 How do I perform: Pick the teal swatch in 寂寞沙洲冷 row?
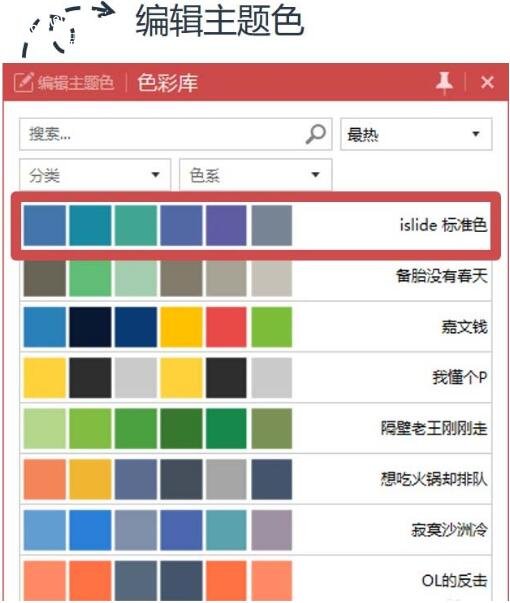226,530
